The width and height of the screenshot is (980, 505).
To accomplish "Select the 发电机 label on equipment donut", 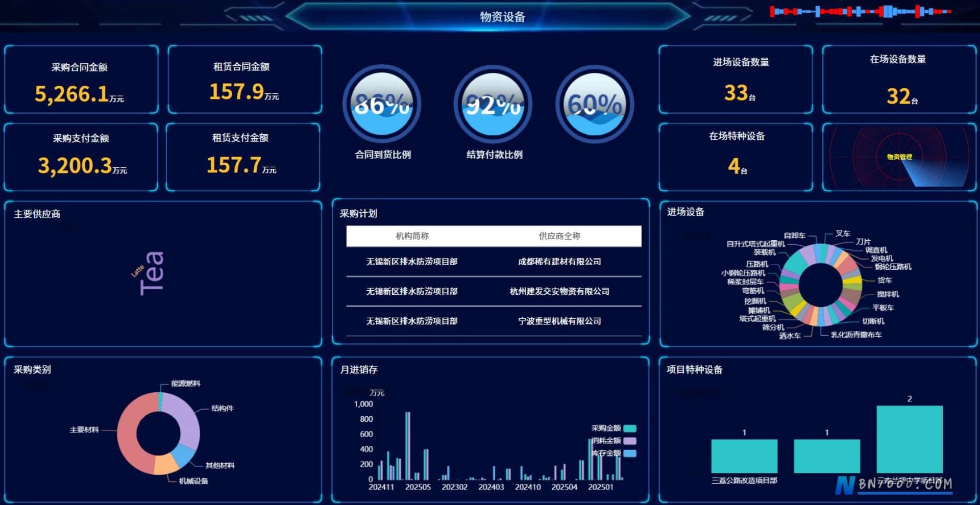I will 881,259.
